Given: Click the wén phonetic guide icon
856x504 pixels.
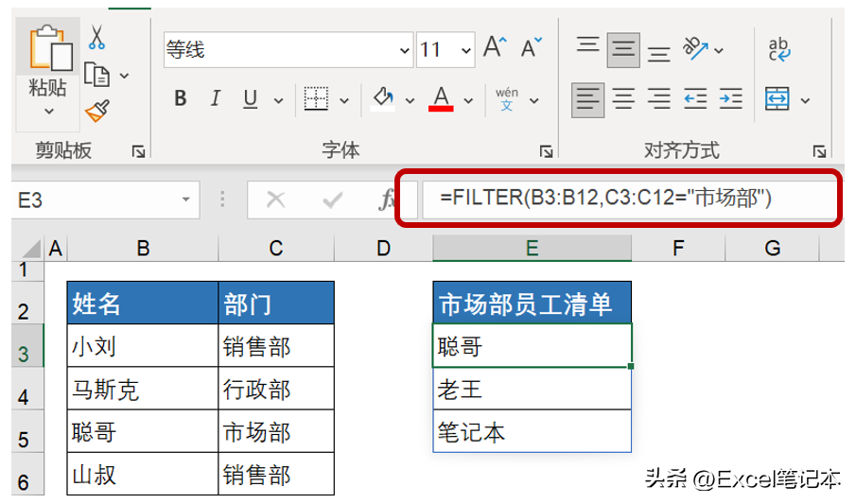Looking at the screenshot, I should tap(507, 99).
